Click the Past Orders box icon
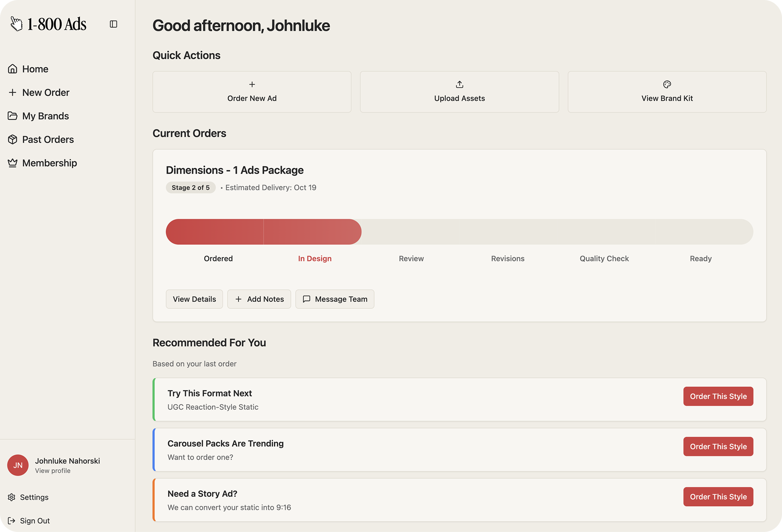 (13, 139)
